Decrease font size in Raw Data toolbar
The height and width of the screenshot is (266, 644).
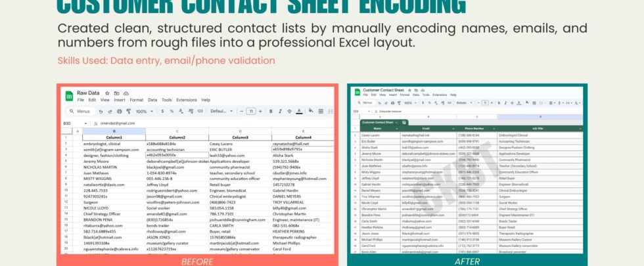click(241, 112)
